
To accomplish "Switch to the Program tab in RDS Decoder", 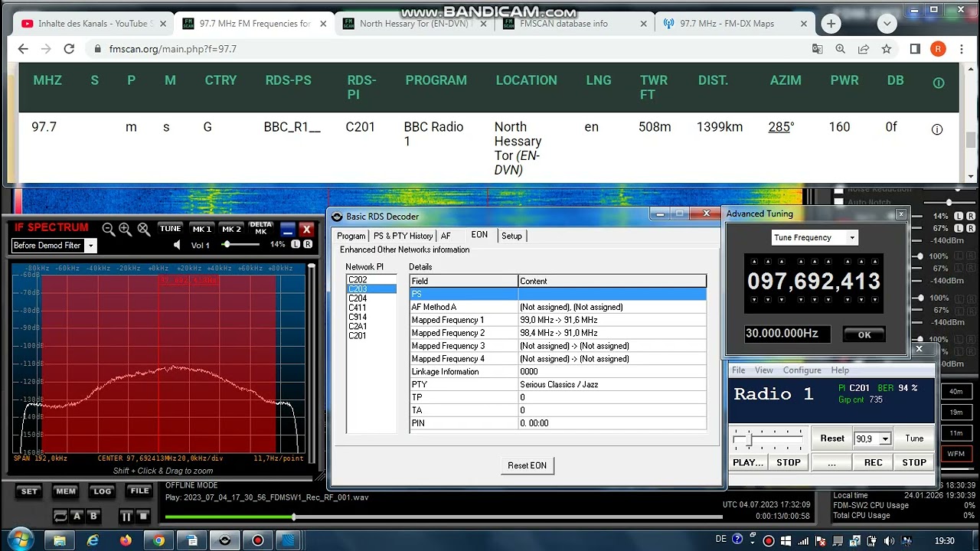I will pyautogui.click(x=351, y=236).
